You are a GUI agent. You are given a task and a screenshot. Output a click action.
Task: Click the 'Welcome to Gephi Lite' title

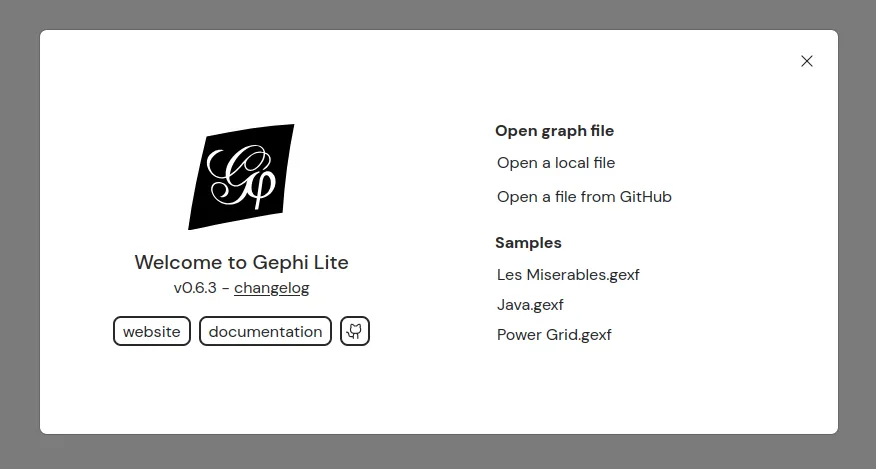coord(241,263)
